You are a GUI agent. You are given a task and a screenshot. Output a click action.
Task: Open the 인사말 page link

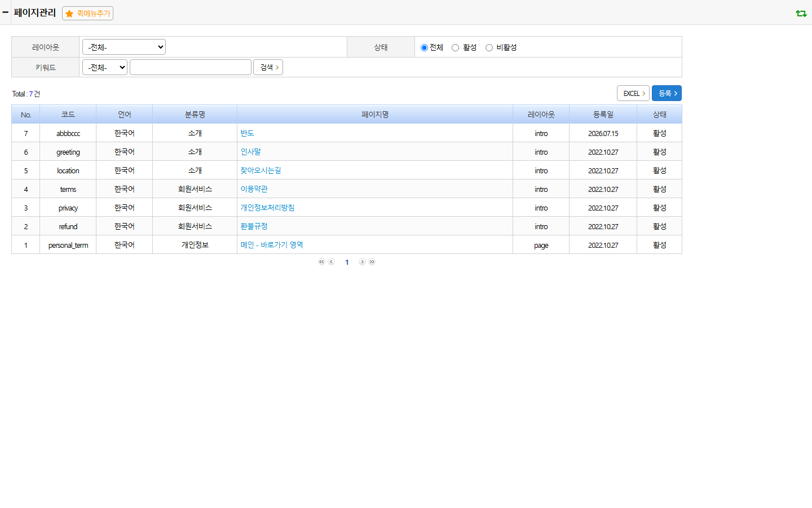click(251, 152)
